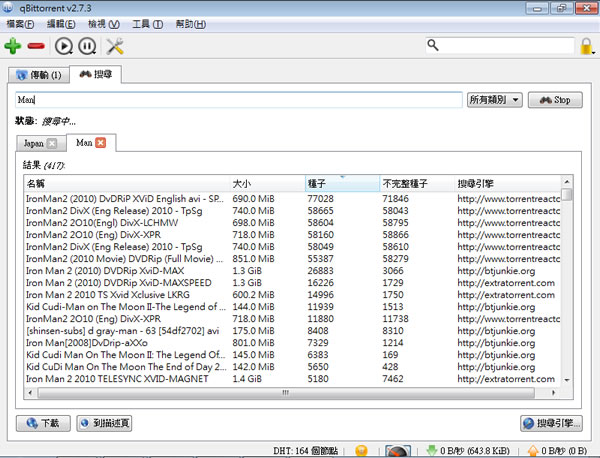The height and width of the screenshot is (458, 600).
Task: Click the search text field containing Man
Action: [x=240, y=100]
